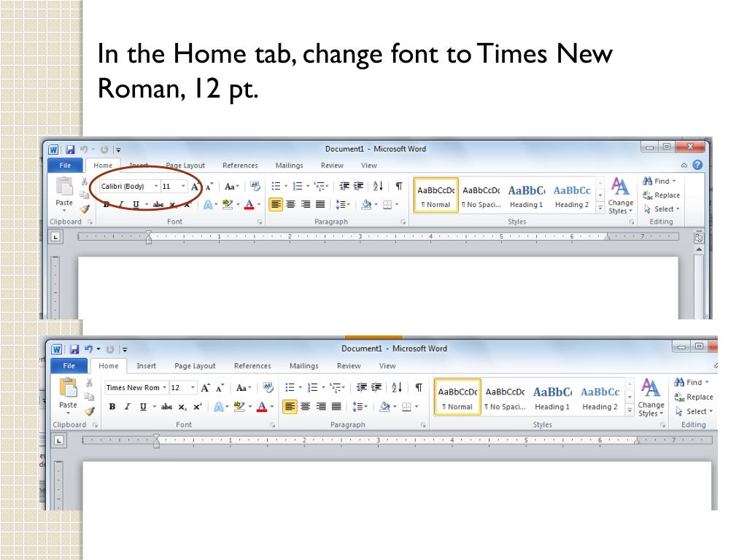Viewport: 747px width, 560px height.
Task: Click Borders icon in Times New Roman window
Action: 406,407
